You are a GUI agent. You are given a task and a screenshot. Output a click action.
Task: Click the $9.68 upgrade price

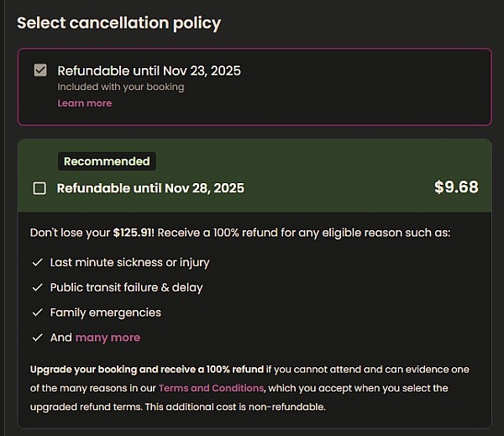click(x=456, y=187)
